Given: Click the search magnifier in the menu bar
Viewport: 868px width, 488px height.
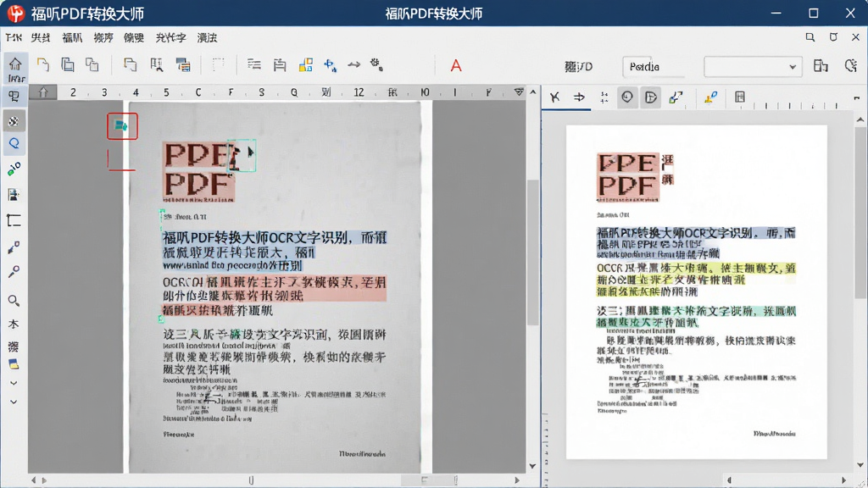Looking at the screenshot, I should coord(810,37).
